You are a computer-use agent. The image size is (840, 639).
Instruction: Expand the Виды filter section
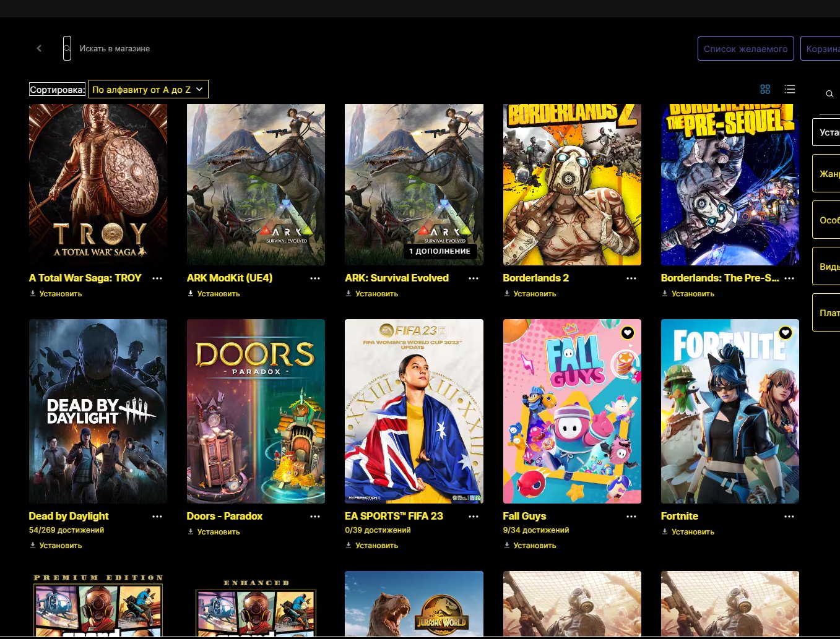pos(826,267)
